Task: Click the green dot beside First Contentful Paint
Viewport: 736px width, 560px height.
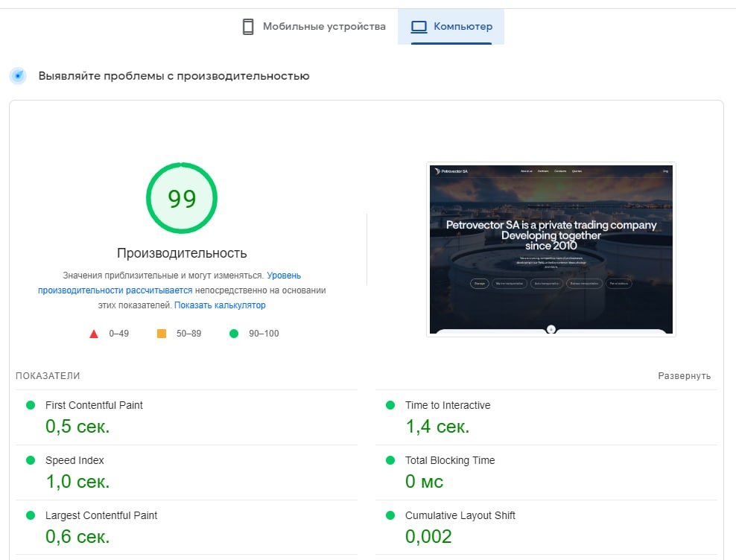Action: [x=31, y=405]
